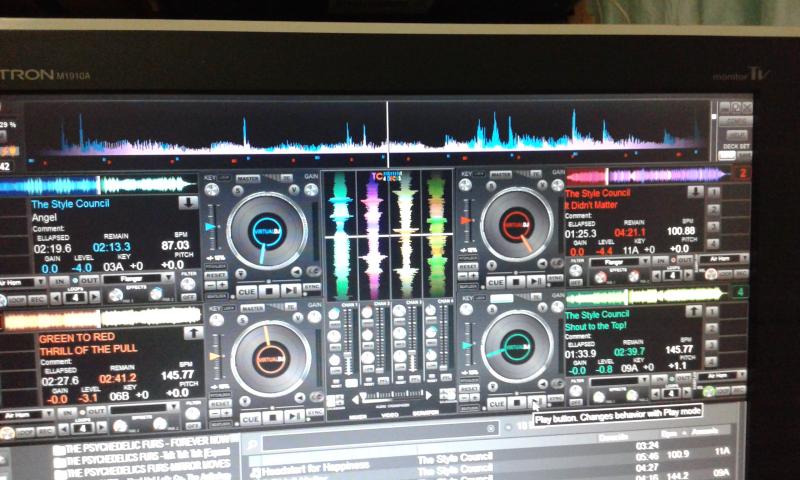Touch the orange jog wheel of the Green to Red deck
Viewport: 800px width, 480px height.
tap(270, 358)
